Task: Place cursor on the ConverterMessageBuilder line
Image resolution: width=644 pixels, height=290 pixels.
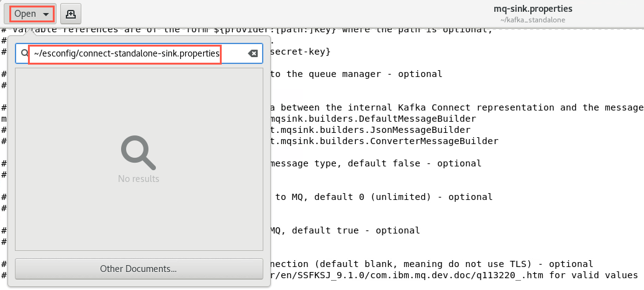Action: [384, 141]
